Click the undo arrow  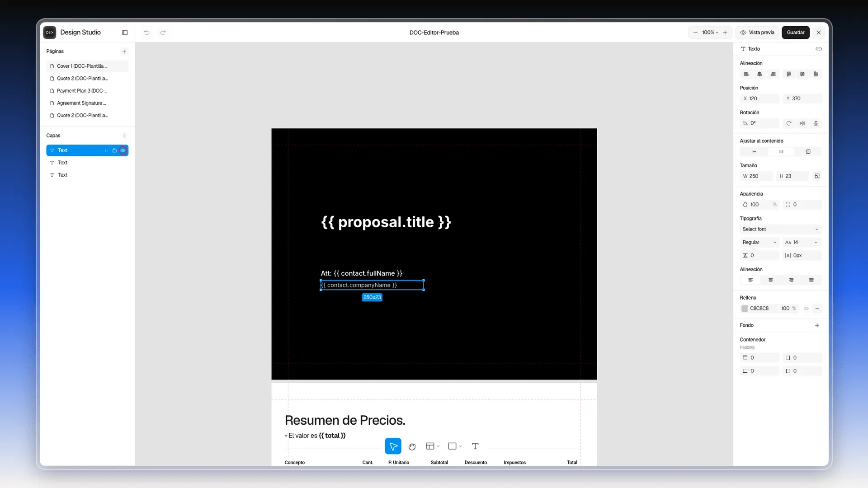point(146,33)
